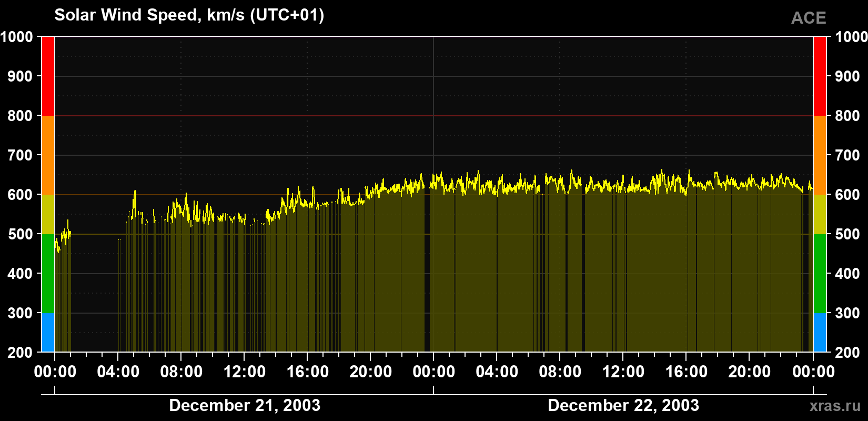Click the middle 00:00 midnight tick label

434,372
